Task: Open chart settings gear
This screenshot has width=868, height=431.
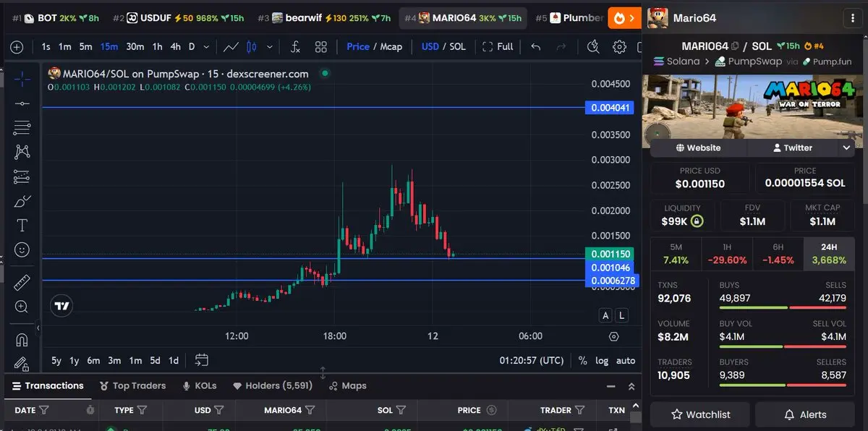Action: [x=620, y=46]
